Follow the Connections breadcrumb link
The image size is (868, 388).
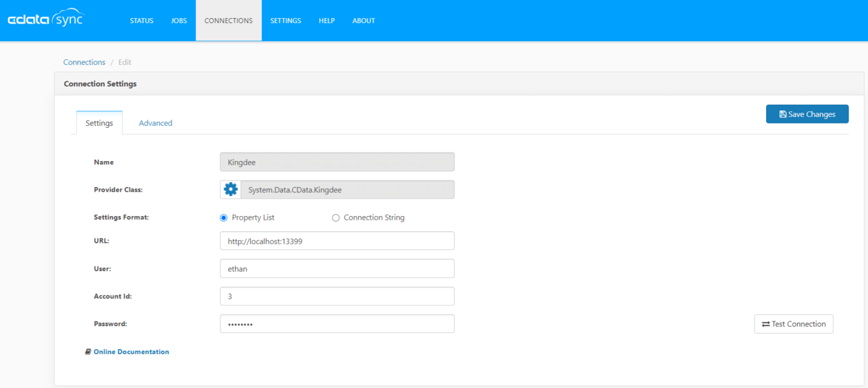coord(84,62)
